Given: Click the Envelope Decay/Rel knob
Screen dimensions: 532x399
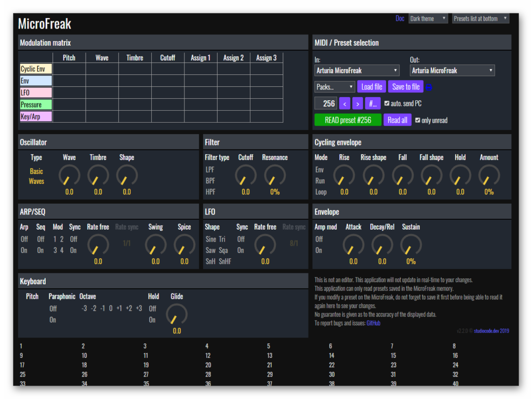Looking at the screenshot, I should click(x=382, y=245).
